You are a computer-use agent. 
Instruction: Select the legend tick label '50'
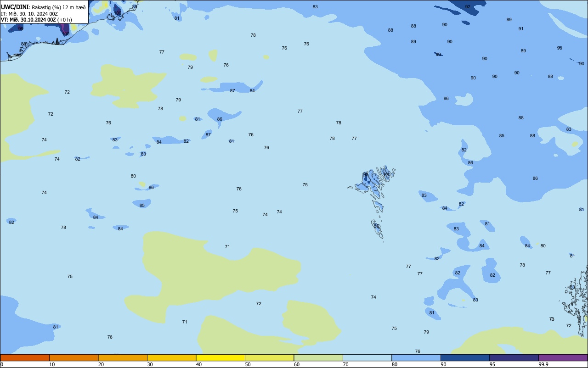(x=248, y=364)
